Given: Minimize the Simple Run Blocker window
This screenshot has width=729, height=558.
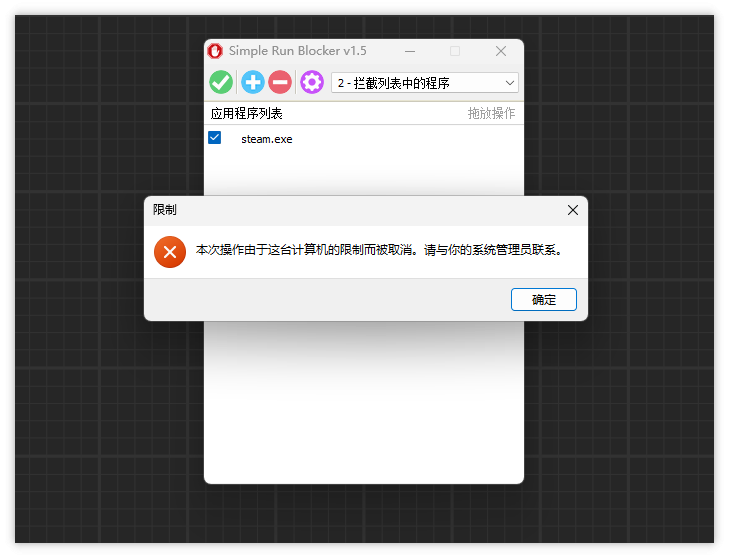Looking at the screenshot, I should click(x=410, y=51).
